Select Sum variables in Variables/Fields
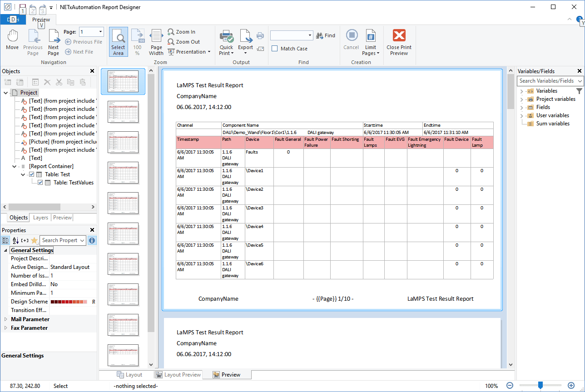This screenshot has height=392, width=585. click(x=553, y=124)
